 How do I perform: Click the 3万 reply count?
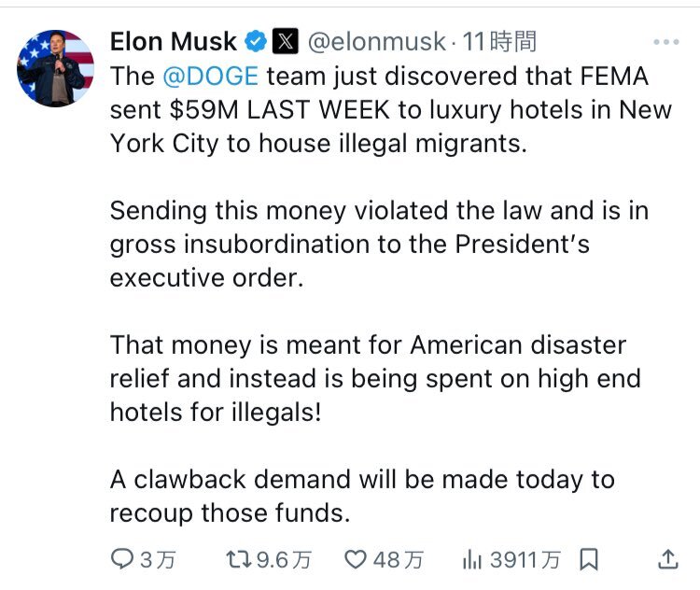pyautogui.click(x=158, y=559)
